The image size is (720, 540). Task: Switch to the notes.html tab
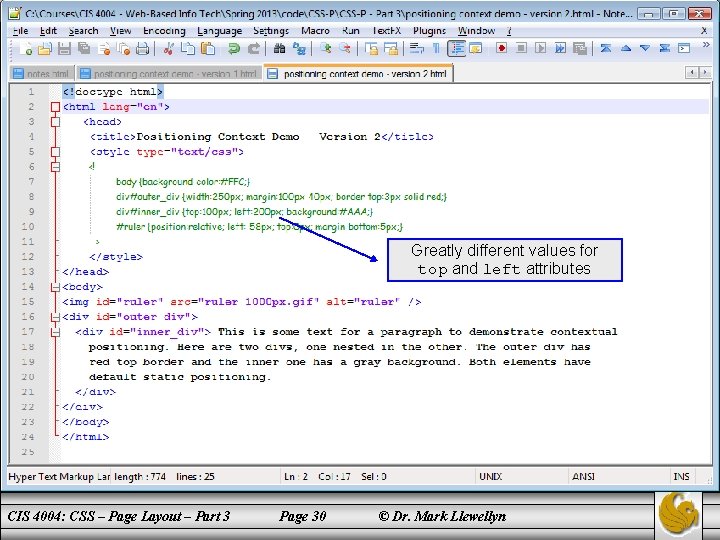click(x=42, y=73)
